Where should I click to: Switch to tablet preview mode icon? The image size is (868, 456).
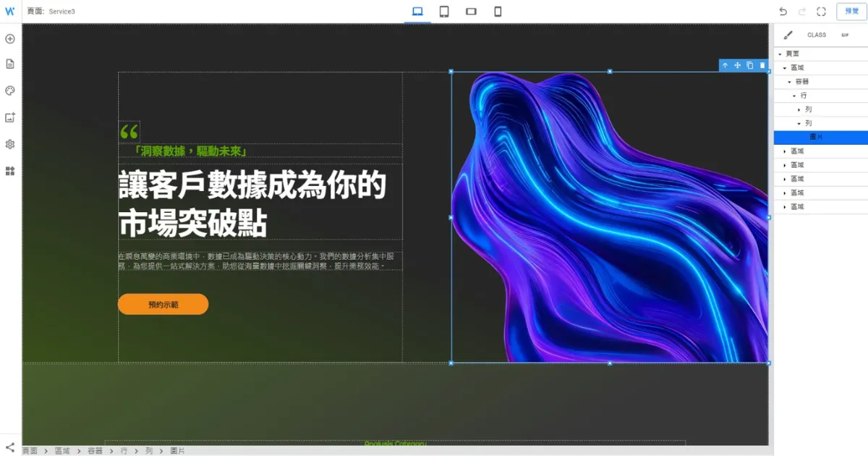point(443,11)
